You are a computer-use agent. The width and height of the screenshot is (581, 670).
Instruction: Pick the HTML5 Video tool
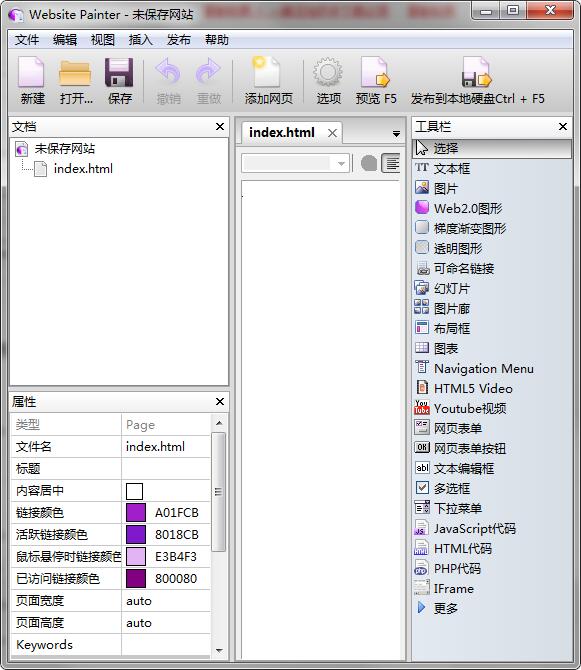pyautogui.click(x=464, y=388)
